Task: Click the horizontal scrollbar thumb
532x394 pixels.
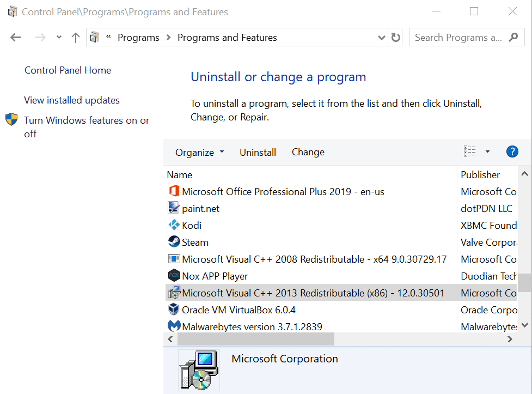Action: click(256, 339)
